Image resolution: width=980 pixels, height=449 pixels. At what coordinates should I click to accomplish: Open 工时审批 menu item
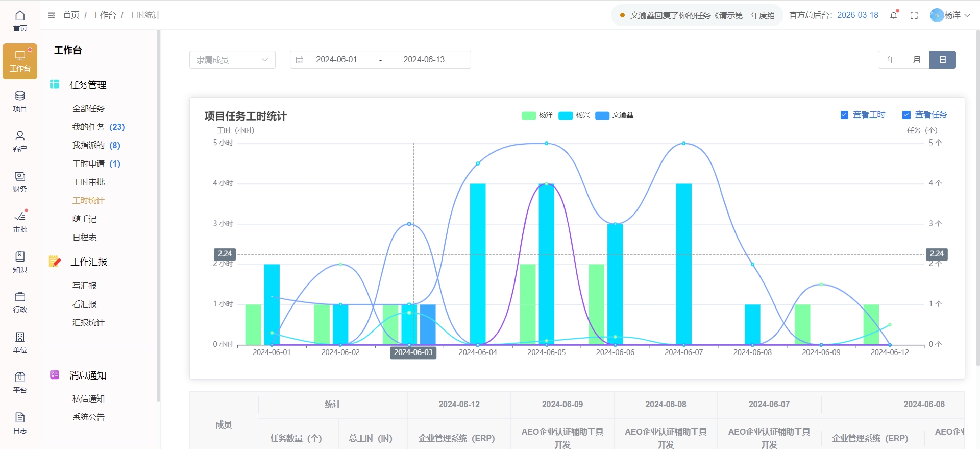[88, 182]
